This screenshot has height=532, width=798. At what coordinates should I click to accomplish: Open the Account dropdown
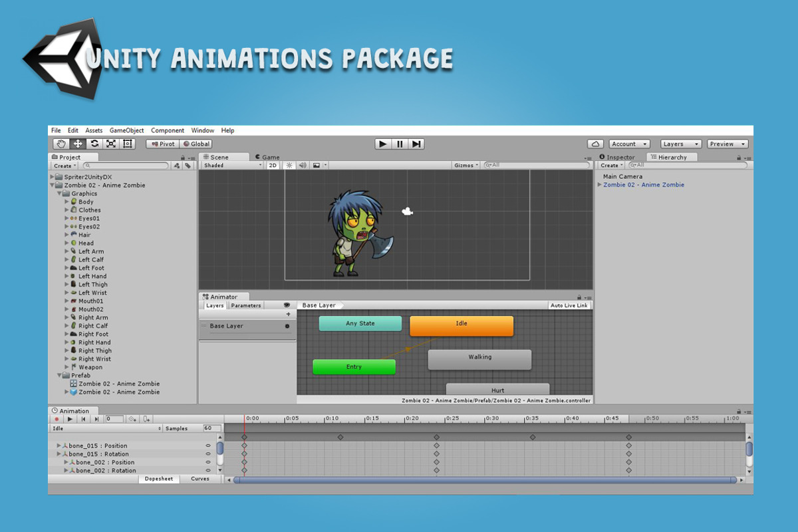(628, 144)
